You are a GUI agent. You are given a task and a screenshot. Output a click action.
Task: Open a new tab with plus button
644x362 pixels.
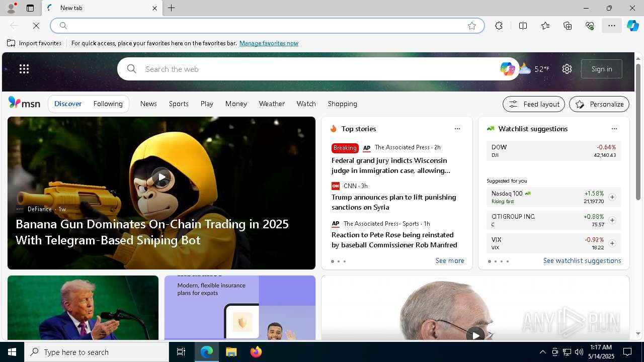click(x=172, y=8)
